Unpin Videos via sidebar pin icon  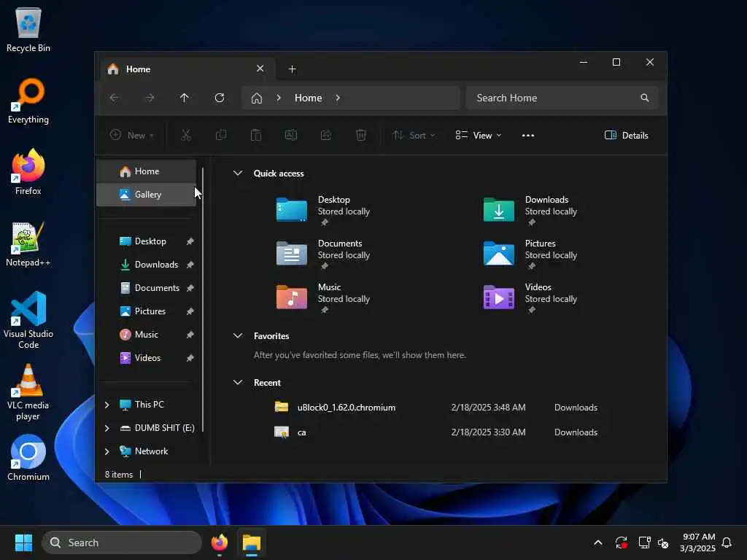coord(190,358)
